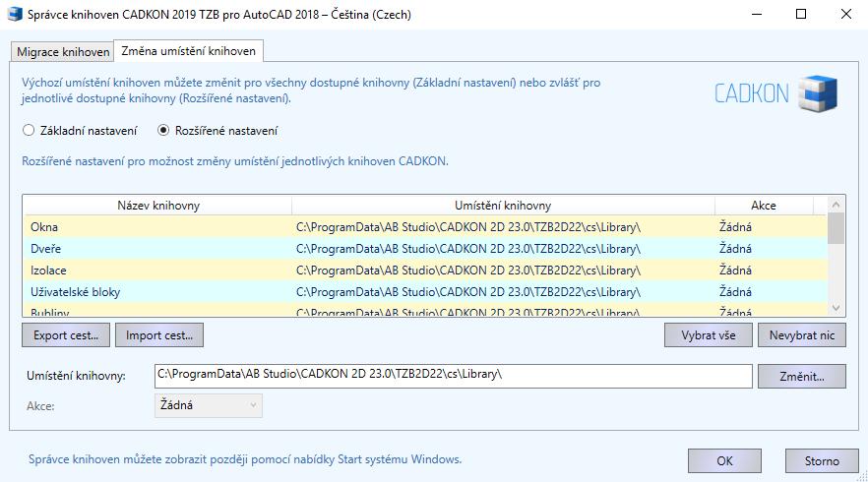Confirm with the OK button
Screen dimensions: 868x482
[x=724, y=461]
